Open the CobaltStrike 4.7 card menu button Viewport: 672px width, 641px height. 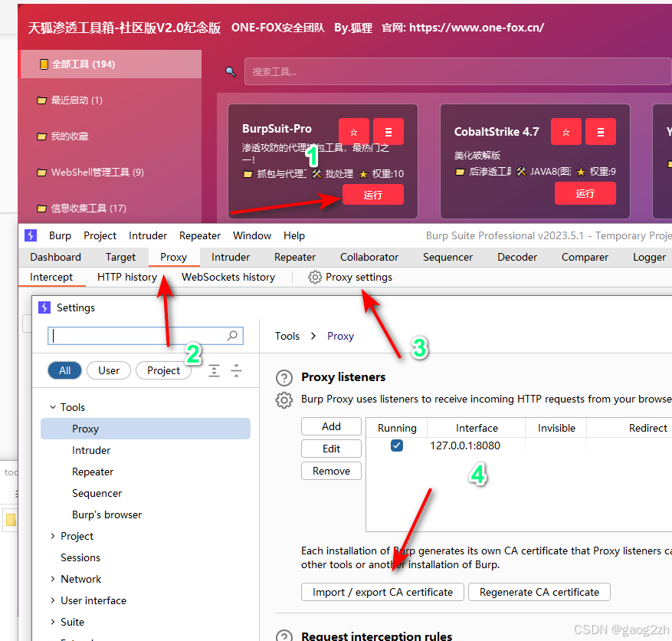tap(601, 132)
